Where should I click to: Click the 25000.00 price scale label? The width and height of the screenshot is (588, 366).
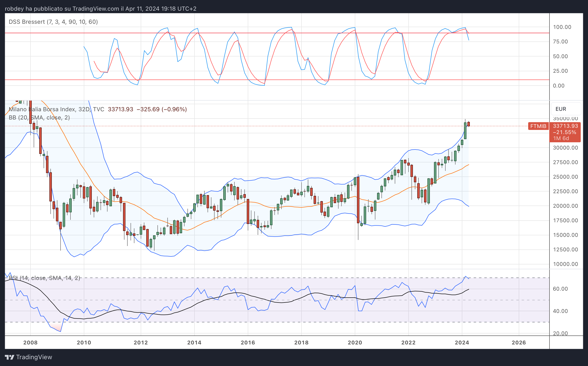565,177
